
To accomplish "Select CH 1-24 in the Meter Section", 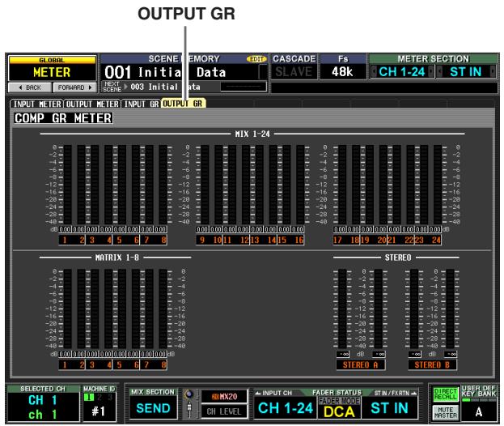I will 402,71.
